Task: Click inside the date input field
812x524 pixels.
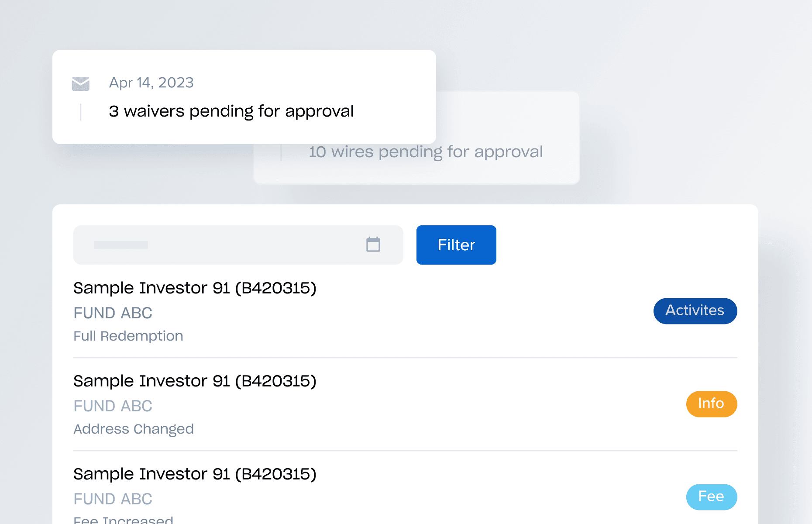Action: coord(218,245)
